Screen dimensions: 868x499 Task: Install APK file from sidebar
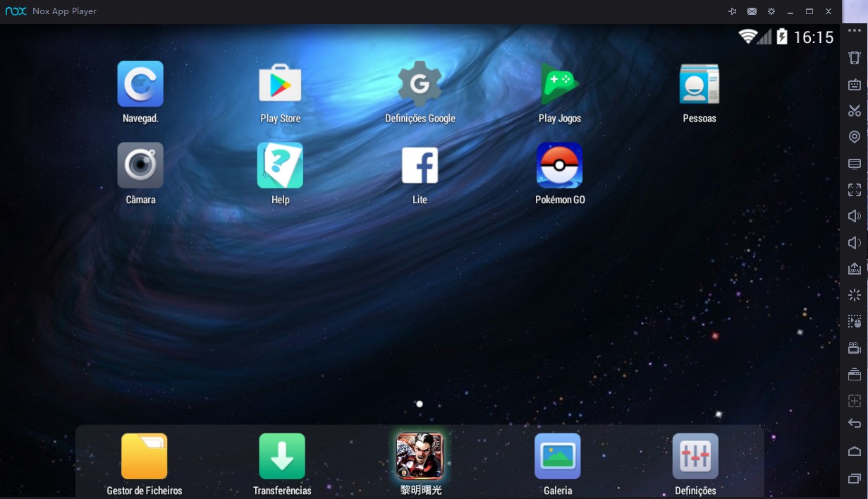click(x=855, y=269)
